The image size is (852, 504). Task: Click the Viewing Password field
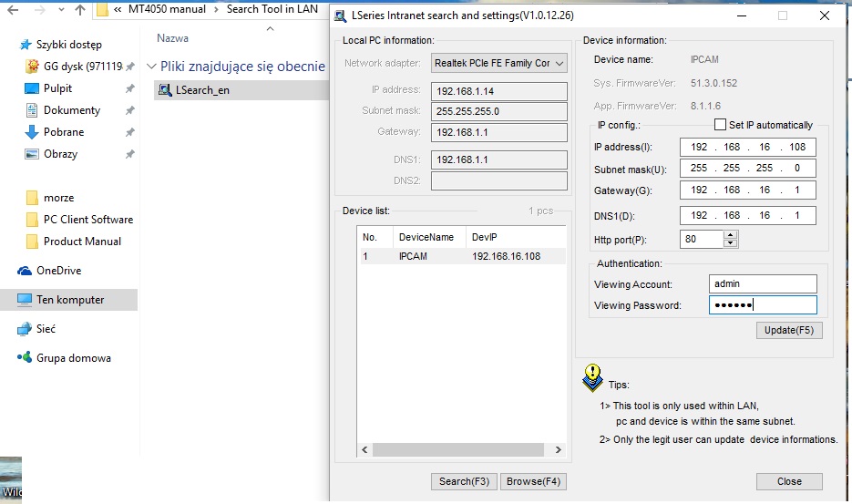763,305
